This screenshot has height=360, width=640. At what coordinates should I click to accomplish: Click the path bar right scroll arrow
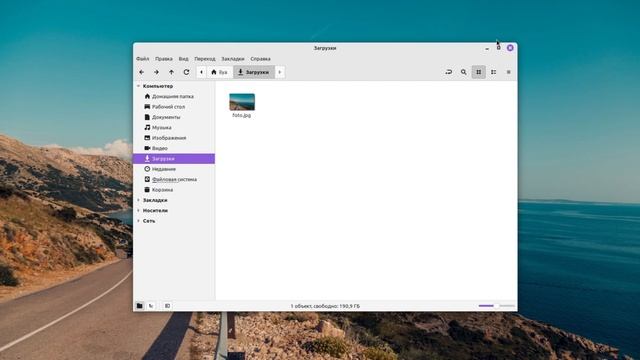tap(280, 72)
